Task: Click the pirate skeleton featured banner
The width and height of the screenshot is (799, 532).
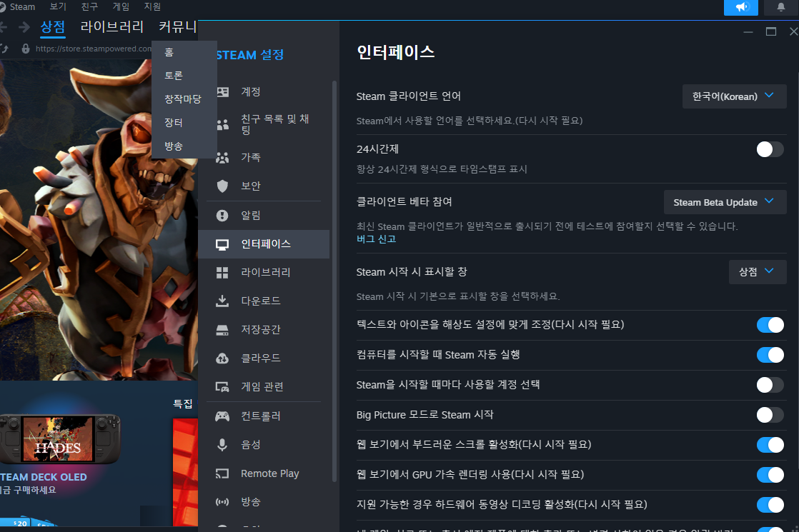Action: [x=99, y=219]
